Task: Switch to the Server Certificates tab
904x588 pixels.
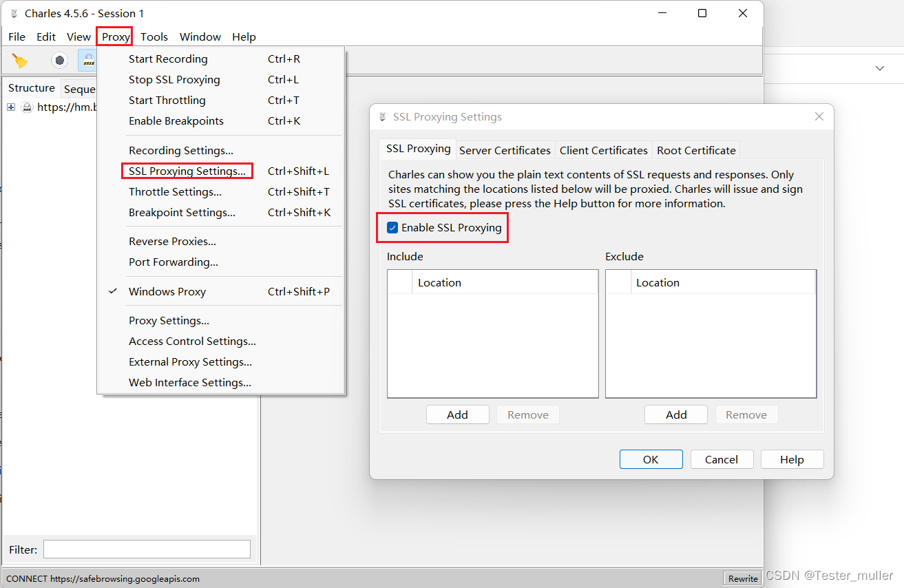Action: point(505,150)
